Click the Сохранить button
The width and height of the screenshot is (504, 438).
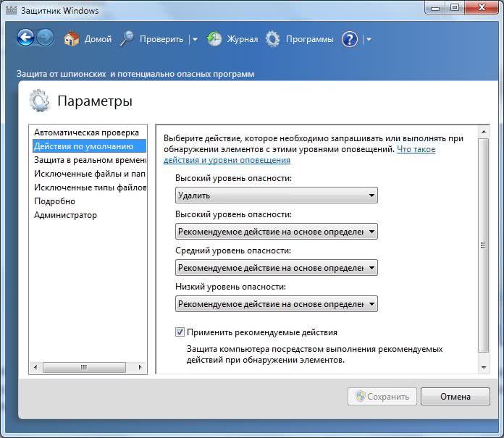[x=382, y=396]
